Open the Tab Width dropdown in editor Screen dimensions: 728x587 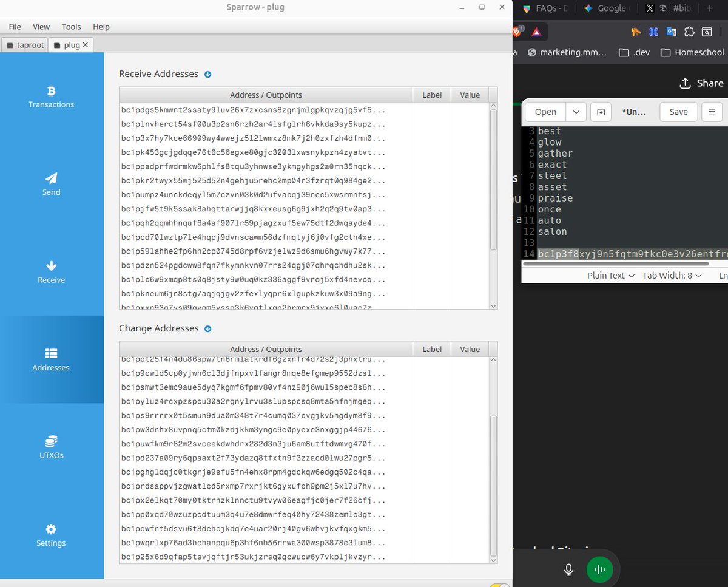click(672, 276)
